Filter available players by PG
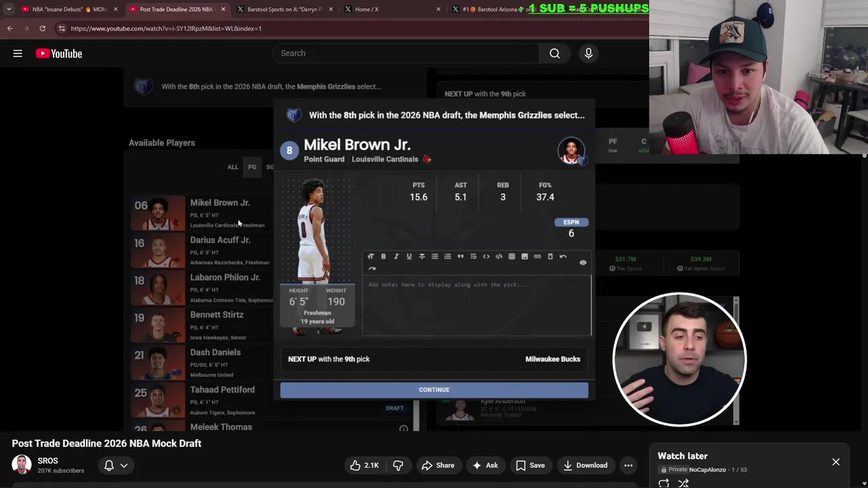Image resolution: width=868 pixels, height=488 pixels. (x=252, y=167)
